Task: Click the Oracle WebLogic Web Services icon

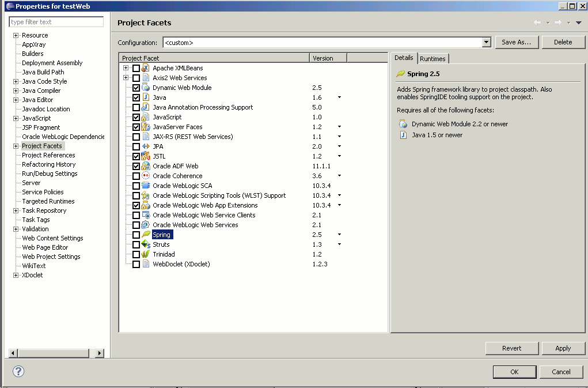Action: pos(146,225)
